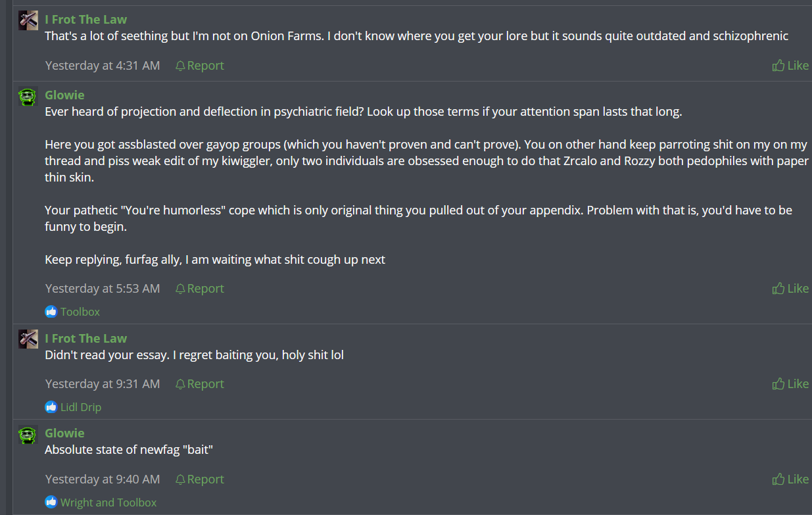
Task: Report the 9:40 AM post
Action: pyautogui.click(x=200, y=479)
